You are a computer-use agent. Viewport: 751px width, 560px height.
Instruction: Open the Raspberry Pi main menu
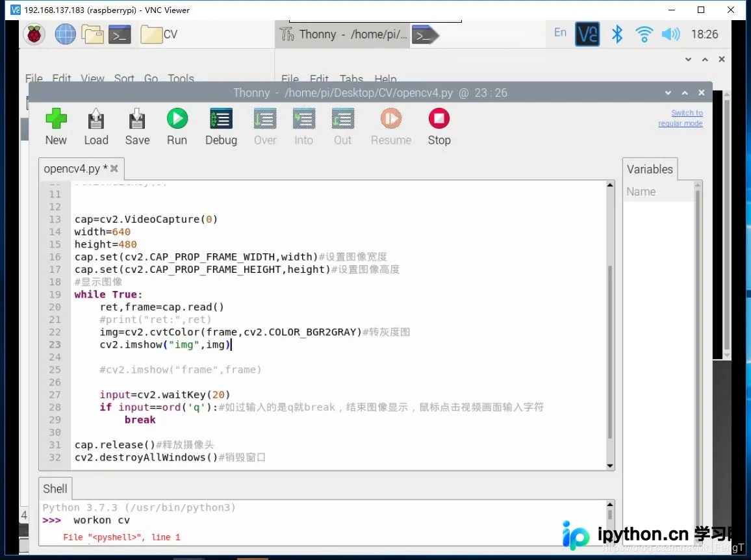coord(34,34)
